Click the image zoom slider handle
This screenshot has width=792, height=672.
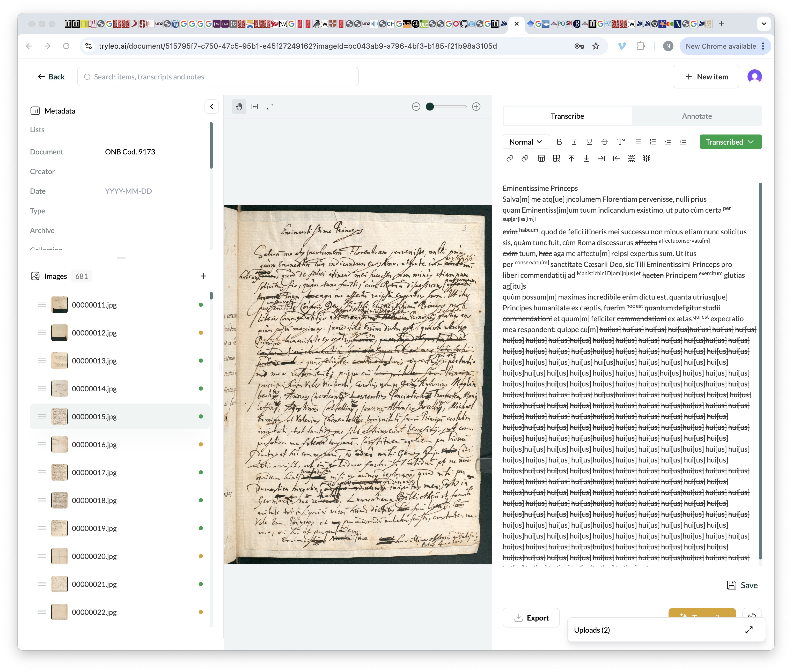[430, 107]
